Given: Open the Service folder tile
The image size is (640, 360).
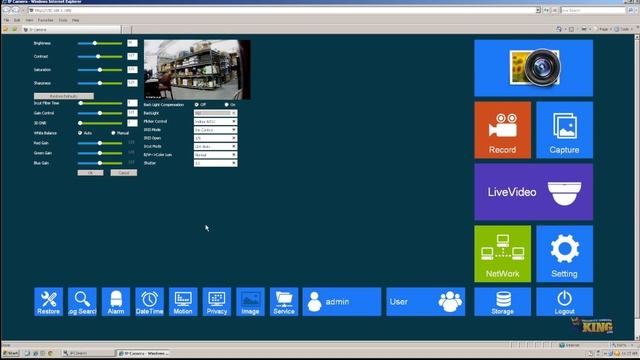Looking at the screenshot, I should pyautogui.click(x=284, y=302).
